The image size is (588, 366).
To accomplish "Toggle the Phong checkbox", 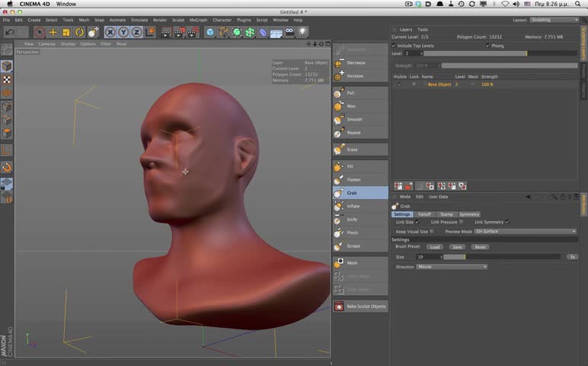I will [x=488, y=46].
